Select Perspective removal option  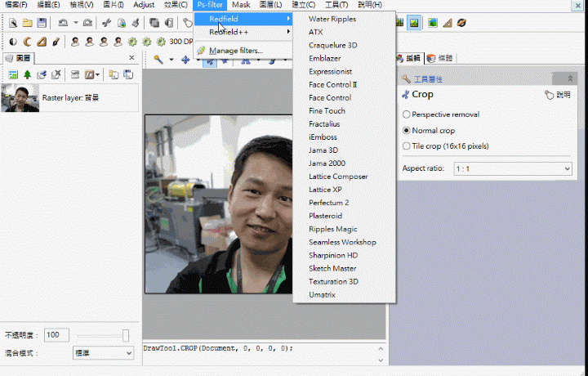coord(407,114)
